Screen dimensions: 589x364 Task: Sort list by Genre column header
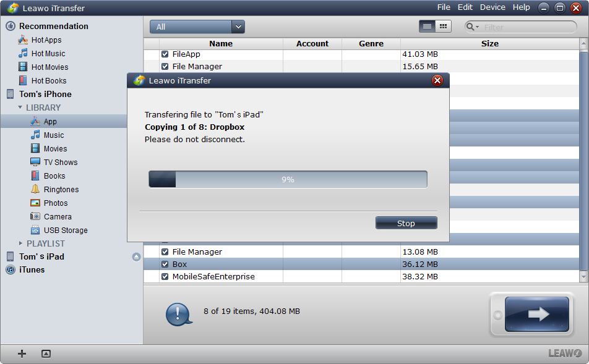(371, 43)
